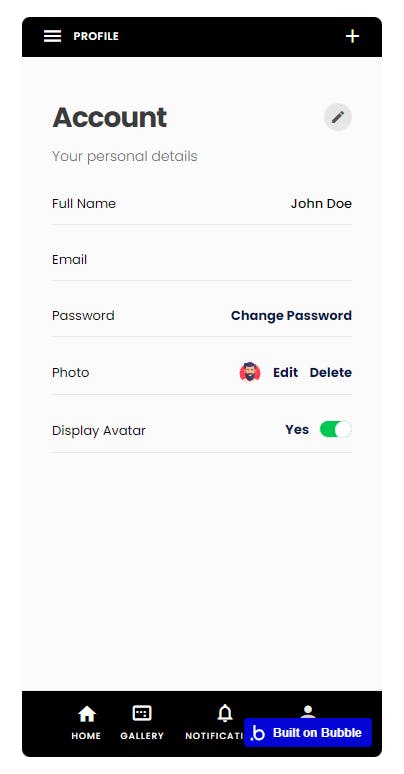Toggle the Display Avatar switch off
404x774 pixels.
[x=336, y=429]
